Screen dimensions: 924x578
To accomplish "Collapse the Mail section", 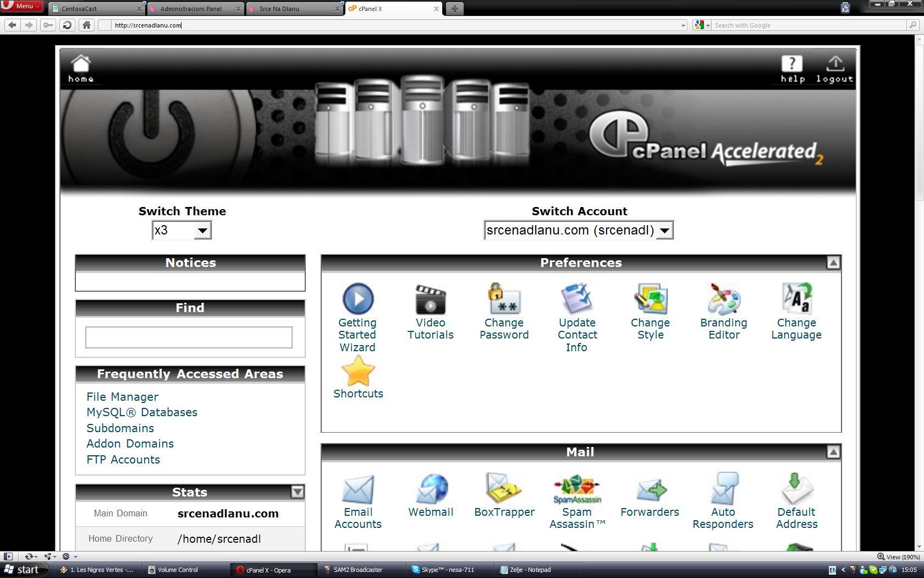I will click(833, 452).
